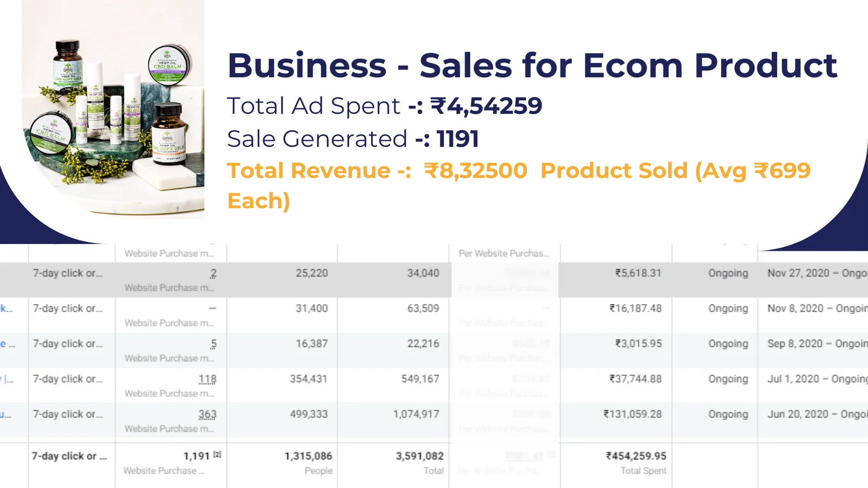Screen dimensions: 868x488
Task: Click the Sale Generated 1191 text
Action: [x=353, y=139]
